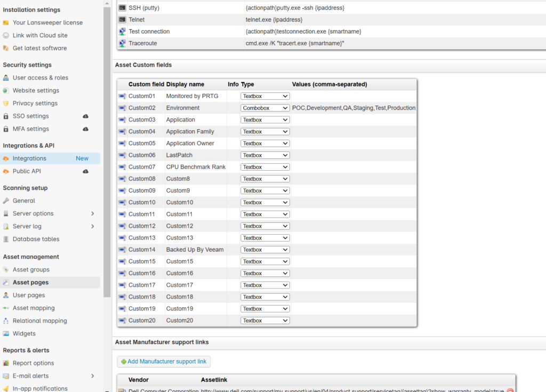Click the edit icon beside Backed Up By Veeam
Screen dimensions: 546x392
point(123,249)
